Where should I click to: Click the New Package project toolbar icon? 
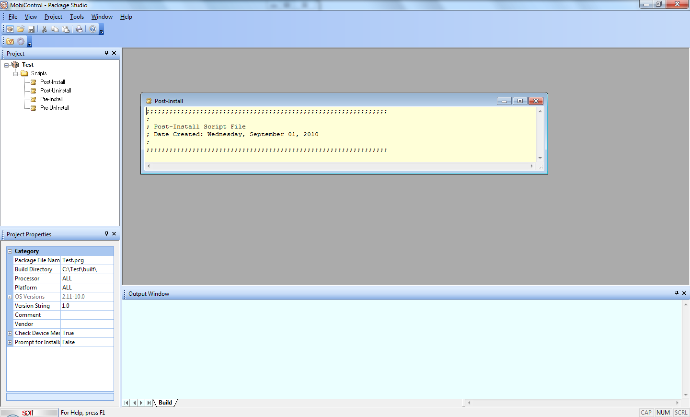[x=10, y=29]
